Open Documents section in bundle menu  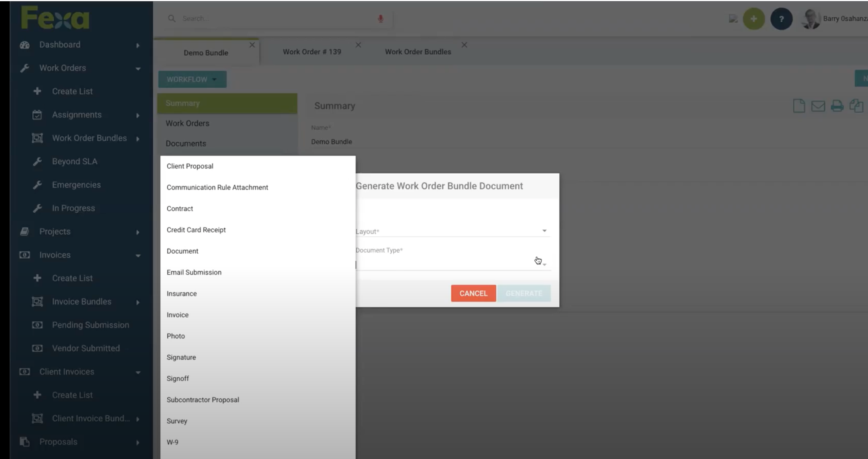coord(186,143)
